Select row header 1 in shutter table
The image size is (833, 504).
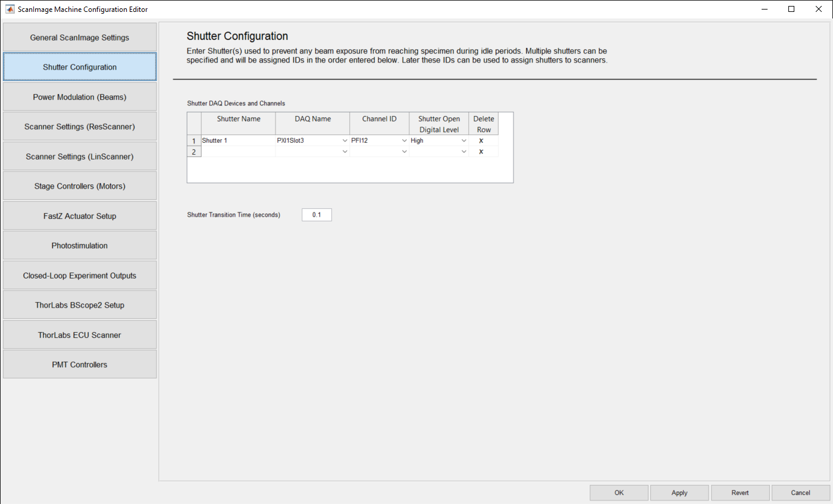point(194,140)
